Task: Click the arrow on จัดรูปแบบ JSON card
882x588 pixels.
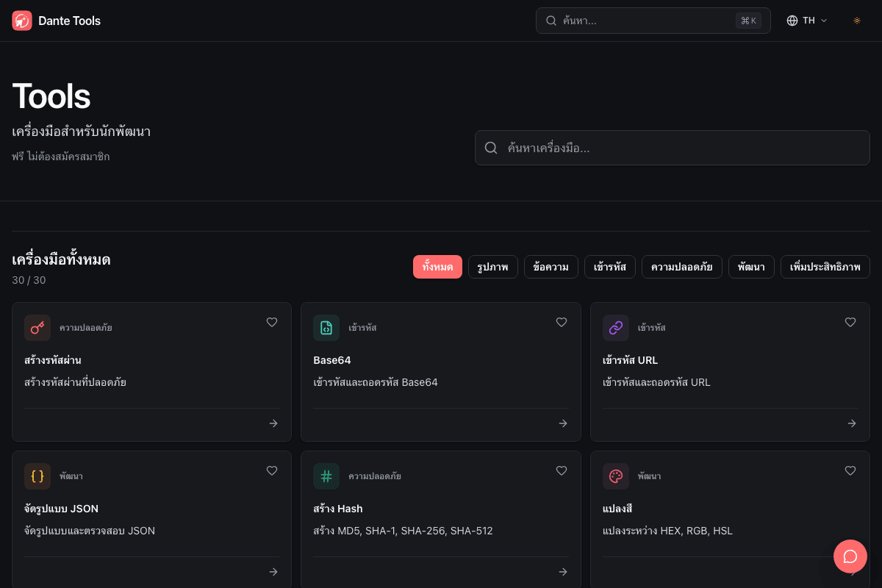Action: click(x=273, y=572)
